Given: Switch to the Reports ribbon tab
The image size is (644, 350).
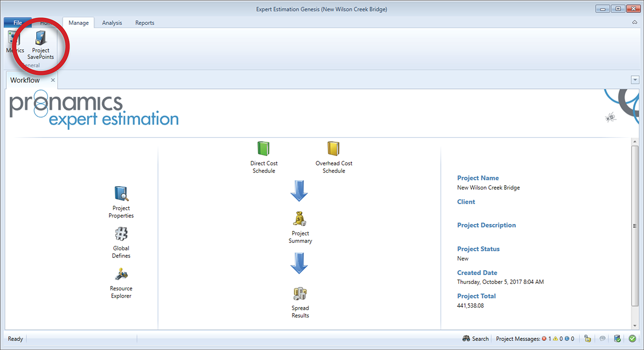Looking at the screenshot, I should [145, 23].
